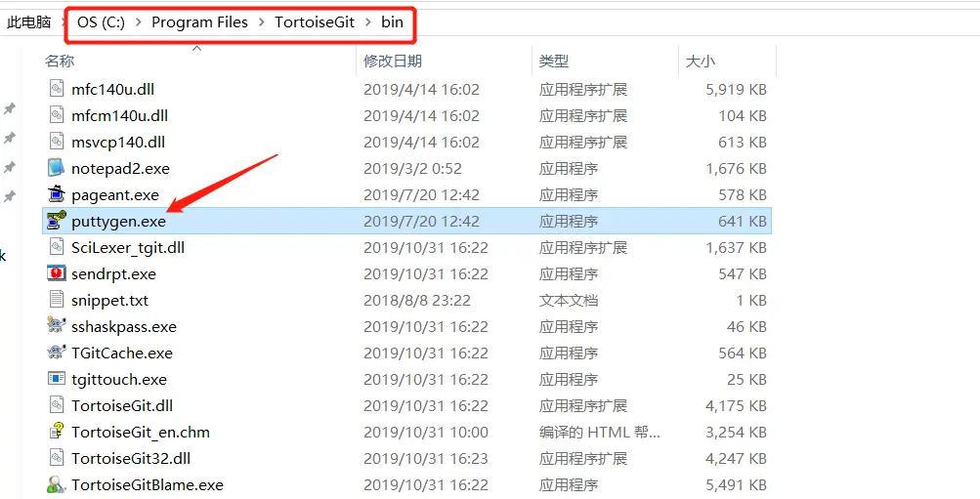Click the file name TortoiseGit.dll
This screenshot has width=980, height=499.
coord(122,405)
